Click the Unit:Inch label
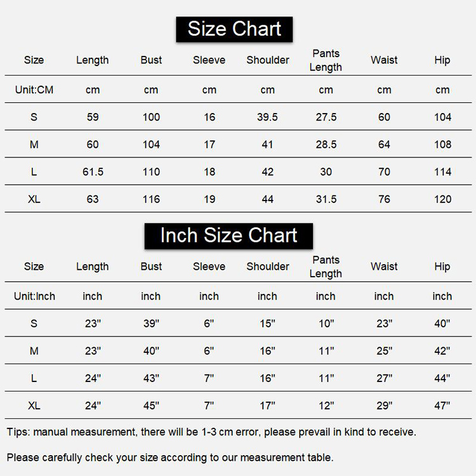 pos(35,296)
